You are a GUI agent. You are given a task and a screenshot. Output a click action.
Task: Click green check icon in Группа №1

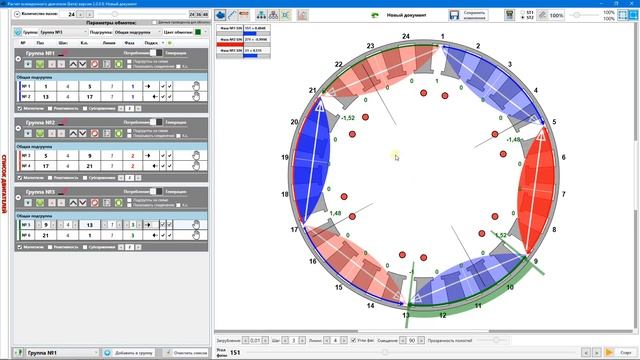point(40,64)
